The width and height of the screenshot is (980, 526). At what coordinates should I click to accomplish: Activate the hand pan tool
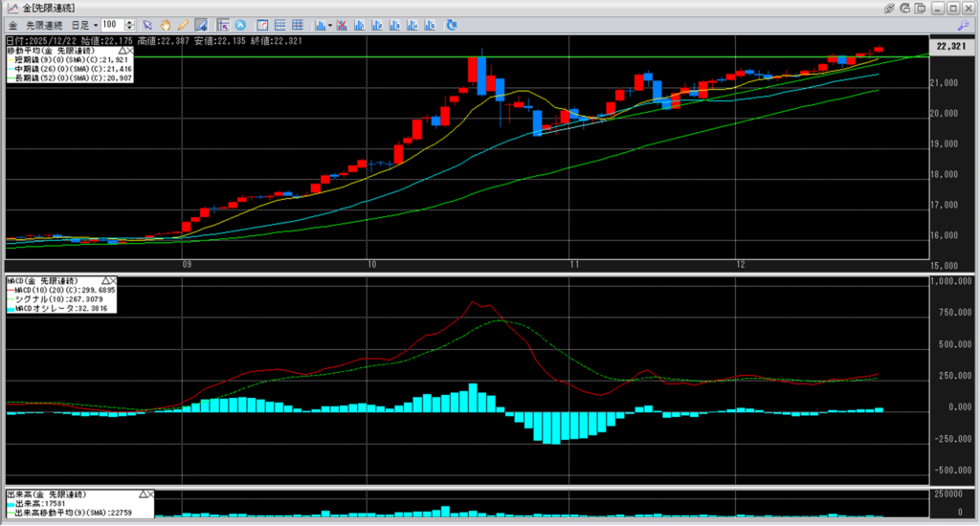[x=165, y=24]
